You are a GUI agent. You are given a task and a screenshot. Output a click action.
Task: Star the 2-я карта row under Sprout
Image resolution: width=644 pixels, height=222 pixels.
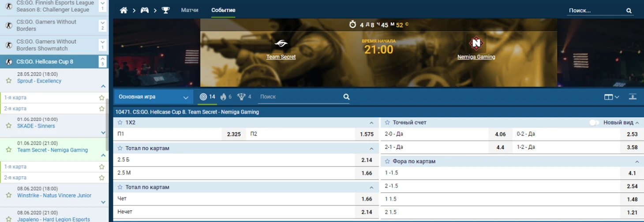click(102, 109)
